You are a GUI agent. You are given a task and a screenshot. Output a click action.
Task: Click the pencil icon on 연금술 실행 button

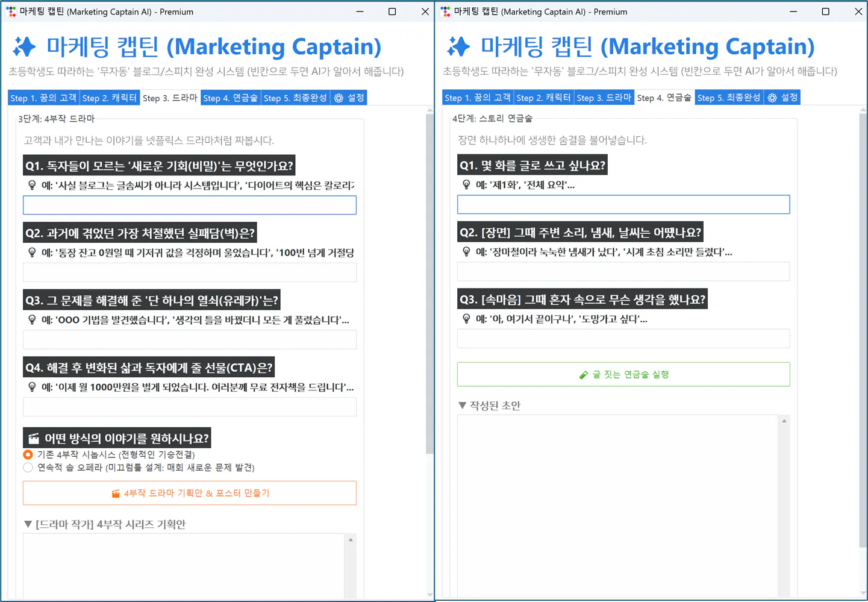click(584, 374)
